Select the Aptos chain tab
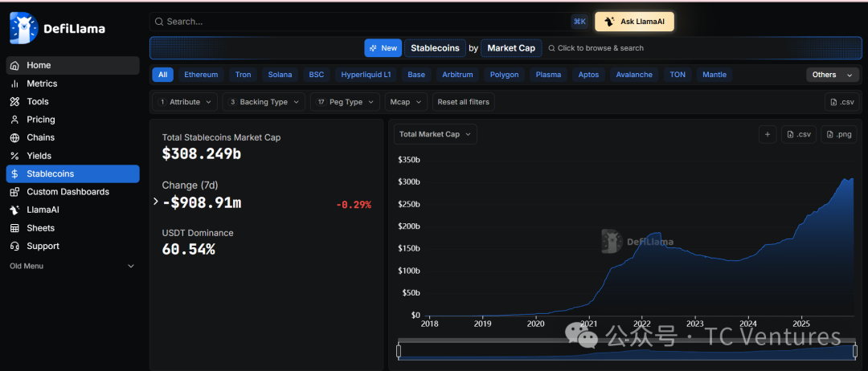This screenshot has width=868, height=371. pos(589,75)
